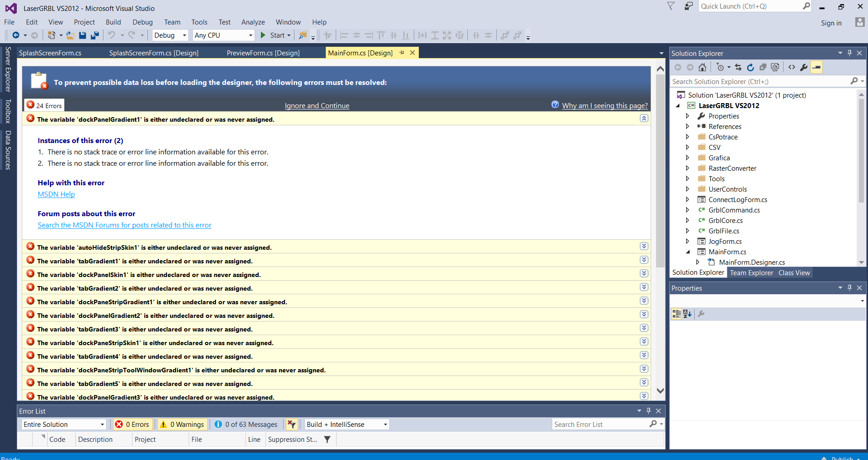Click the feedback smiley icon in the title bar
Image resolution: width=868 pixels, height=460 pixels.
point(689,6)
